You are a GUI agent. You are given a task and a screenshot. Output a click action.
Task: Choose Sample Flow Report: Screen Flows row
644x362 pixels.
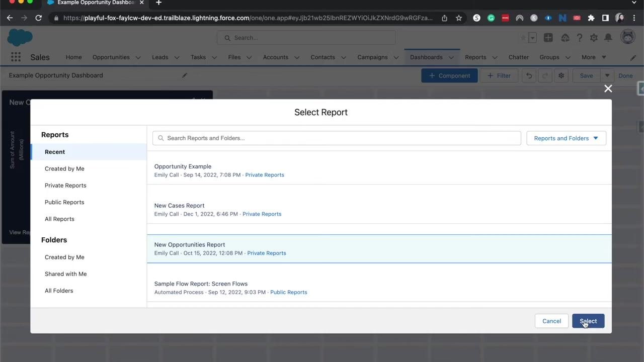[x=379, y=288]
